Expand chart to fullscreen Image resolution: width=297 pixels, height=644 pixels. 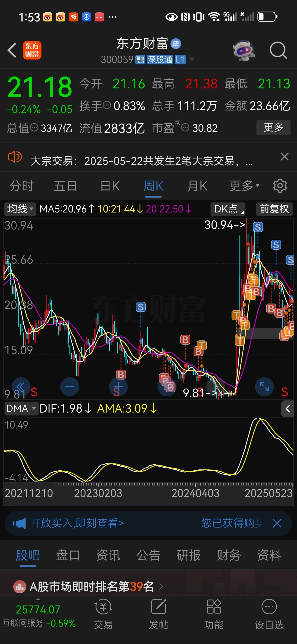click(x=264, y=387)
